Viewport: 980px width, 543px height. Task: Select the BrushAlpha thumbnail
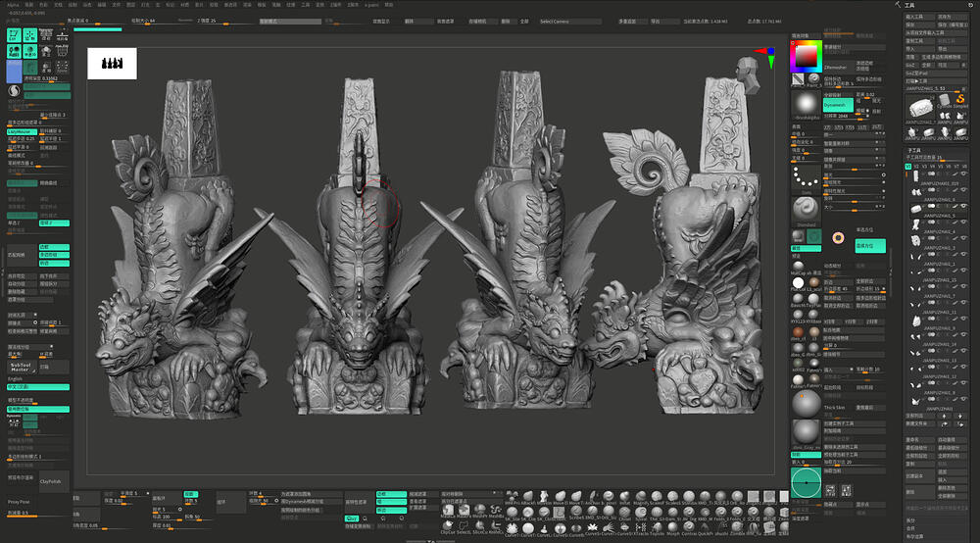click(x=806, y=103)
